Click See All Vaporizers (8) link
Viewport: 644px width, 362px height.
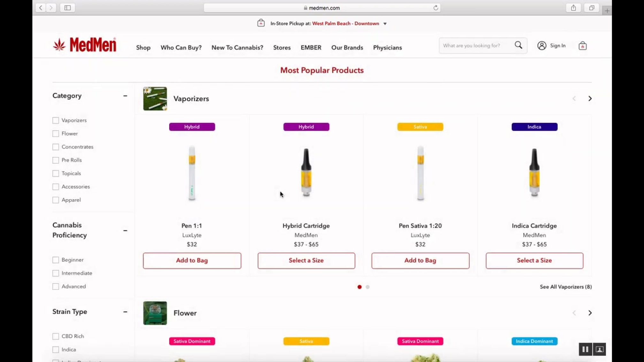pos(566,287)
